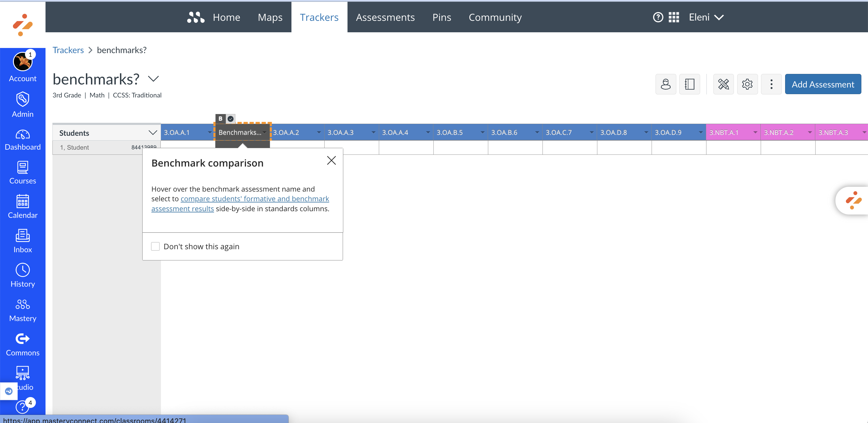
Task: Open the Students column dropdown chevron
Action: pyautogui.click(x=153, y=132)
